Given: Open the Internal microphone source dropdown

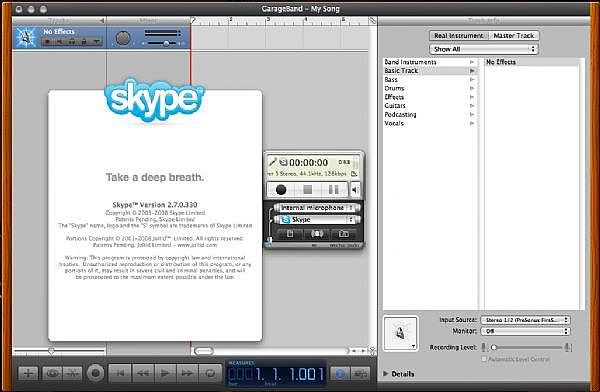Looking at the screenshot, I should click(317, 208).
